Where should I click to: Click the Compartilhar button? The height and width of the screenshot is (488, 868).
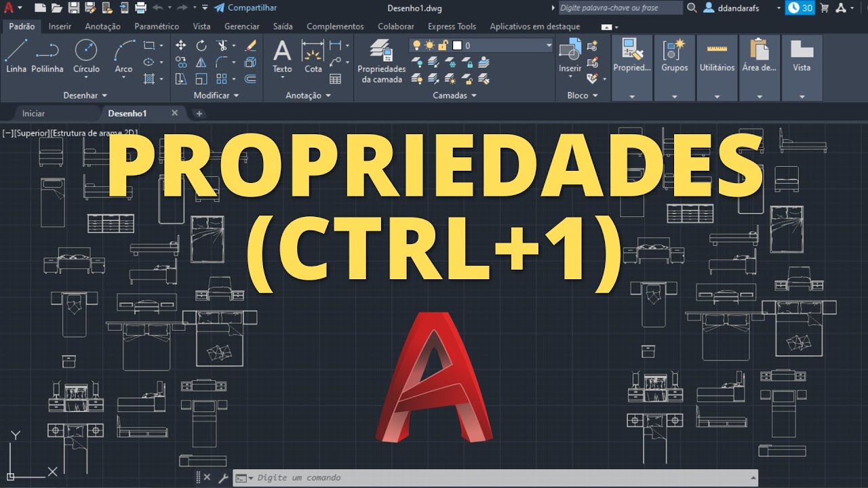(x=245, y=8)
